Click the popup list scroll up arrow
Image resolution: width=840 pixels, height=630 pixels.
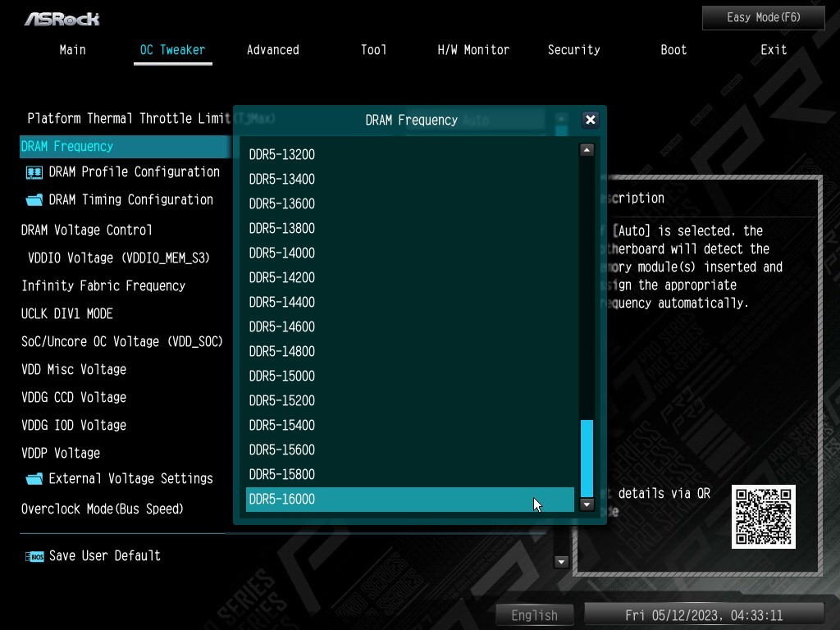point(587,150)
